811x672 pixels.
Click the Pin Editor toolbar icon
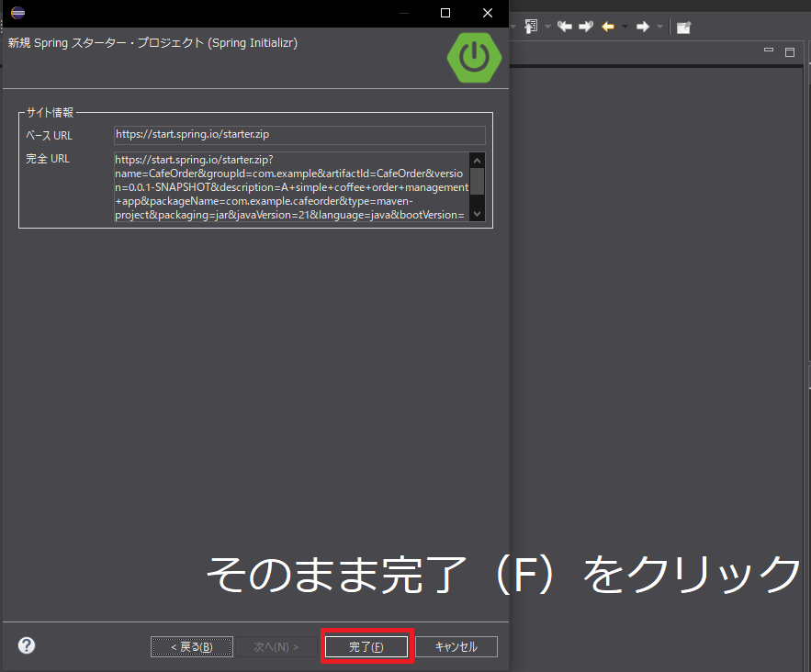(x=683, y=27)
